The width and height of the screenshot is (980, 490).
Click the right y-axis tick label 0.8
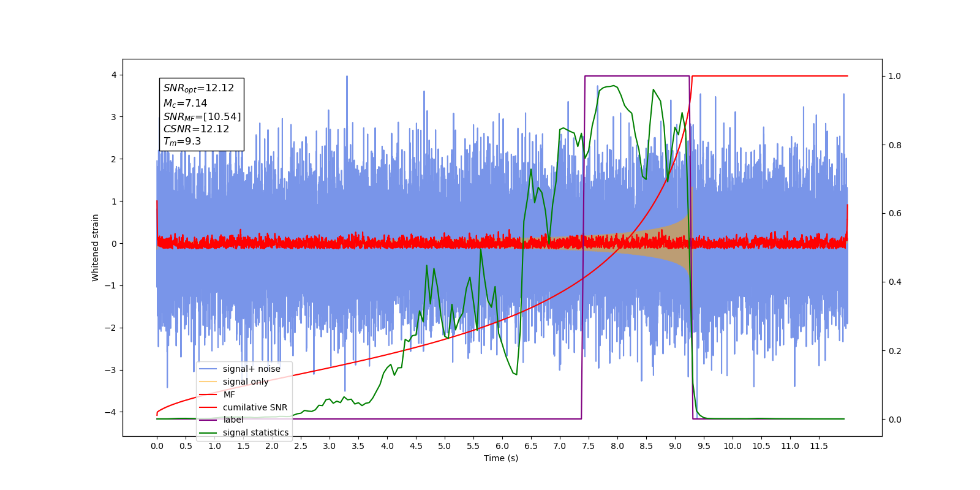coord(895,145)
